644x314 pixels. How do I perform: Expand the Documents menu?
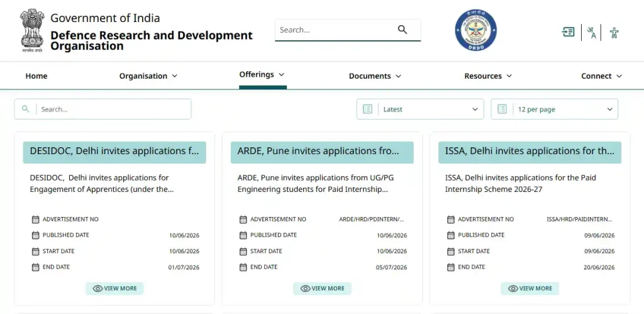[375, 76]
